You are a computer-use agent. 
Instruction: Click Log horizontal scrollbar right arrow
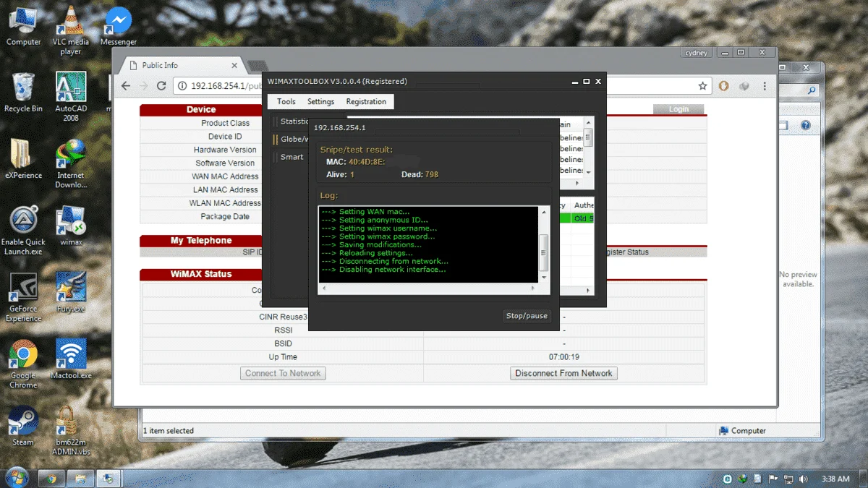pos(534,288)
